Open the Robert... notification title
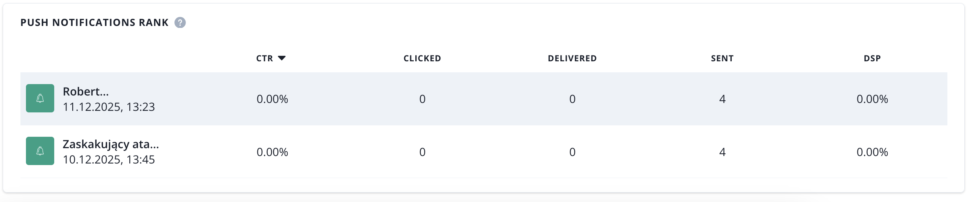Image resolution: width=980 pixels, height=202 pixels. [86, 92]
